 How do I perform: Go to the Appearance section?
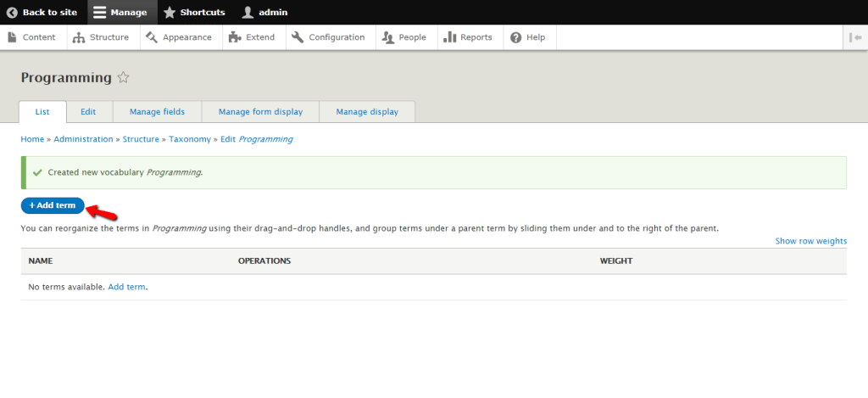[x=181, y=37]
